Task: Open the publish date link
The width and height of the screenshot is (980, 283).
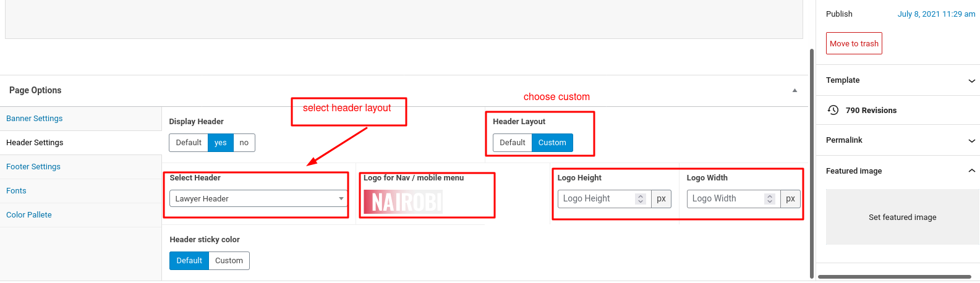Action: click(x=936, y=14)
